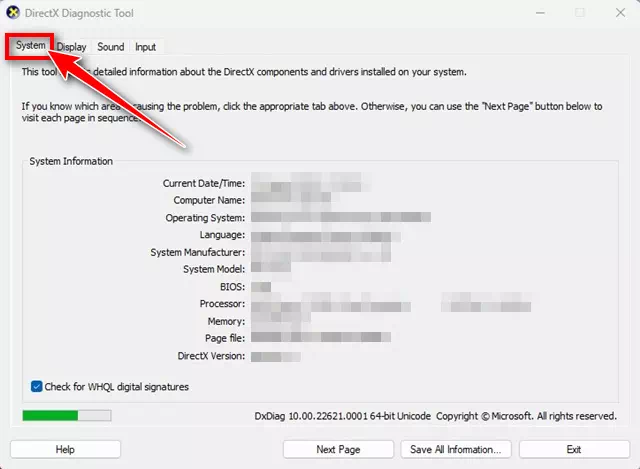Click the Computer Name label
The image size is (640, 469).
209,200
